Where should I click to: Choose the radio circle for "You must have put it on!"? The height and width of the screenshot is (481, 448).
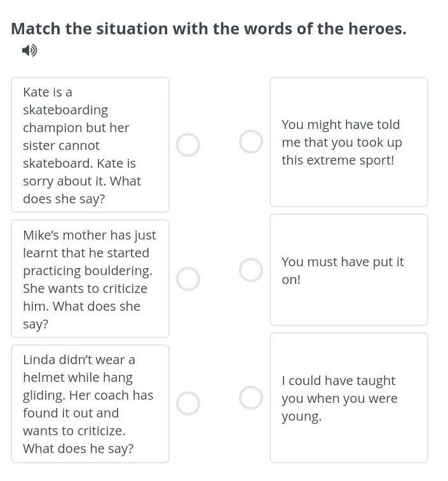coord(251,270)
